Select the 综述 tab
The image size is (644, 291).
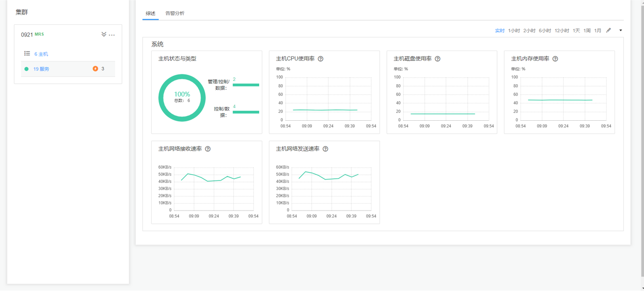(151, 14)
